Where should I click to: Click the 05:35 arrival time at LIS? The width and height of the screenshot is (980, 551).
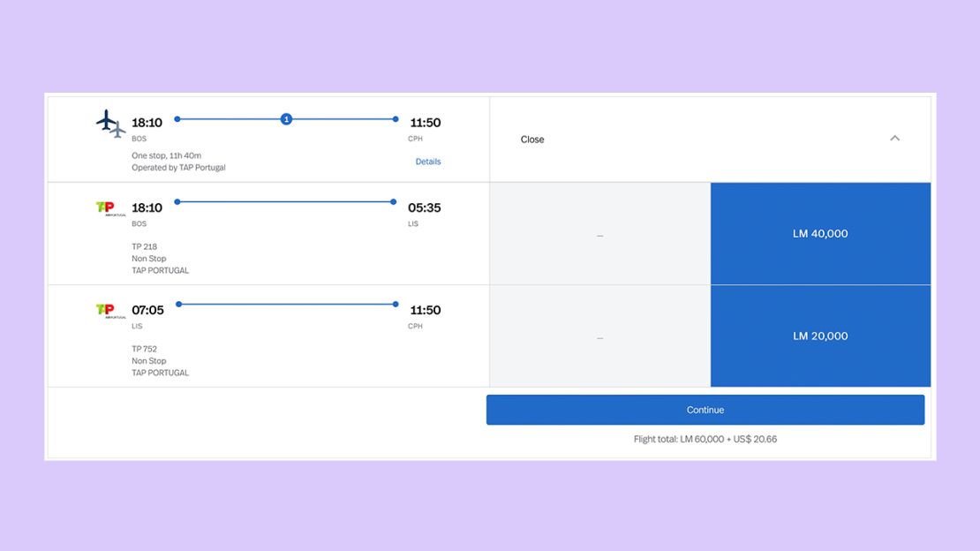pyautogui.click(x=425, y=208)
